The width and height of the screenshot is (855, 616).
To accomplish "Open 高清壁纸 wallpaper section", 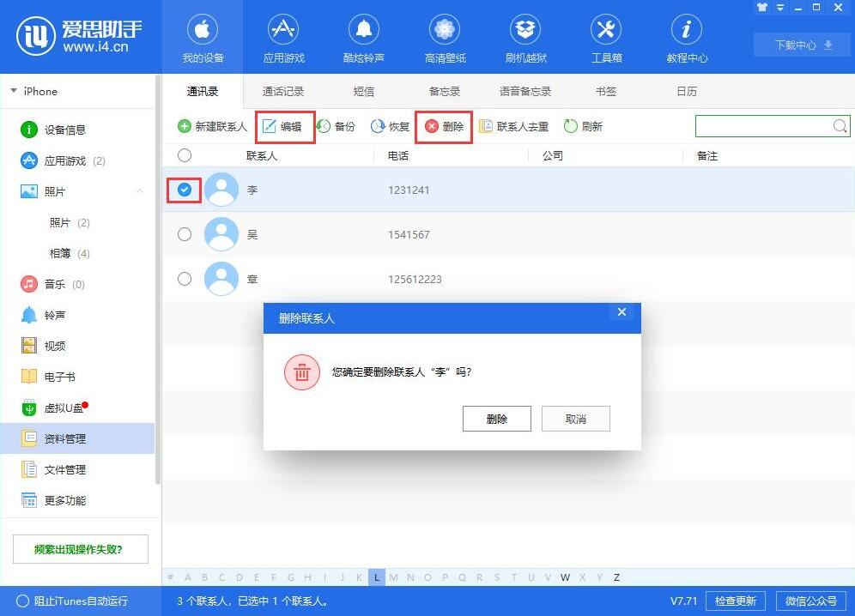I will pos(445,38).
